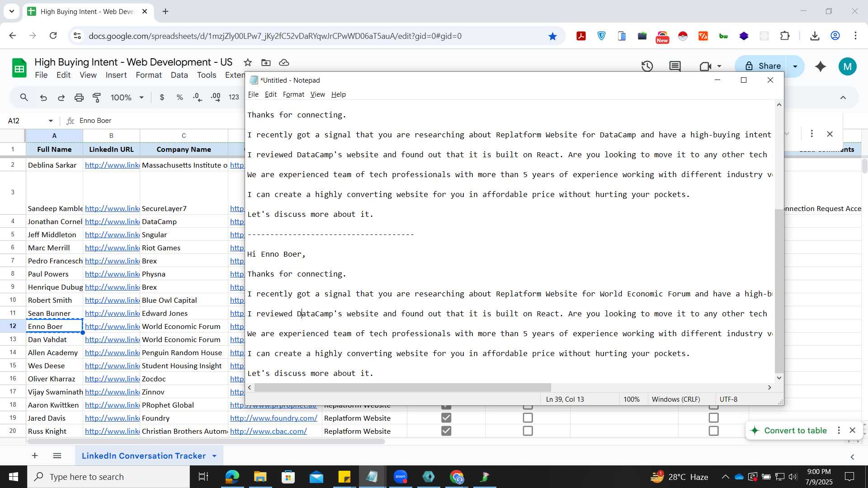This screenshot has width=868, height=488.
Task: Open the Adobe Acrobat extension icon
Action: (x=581, y=36)
